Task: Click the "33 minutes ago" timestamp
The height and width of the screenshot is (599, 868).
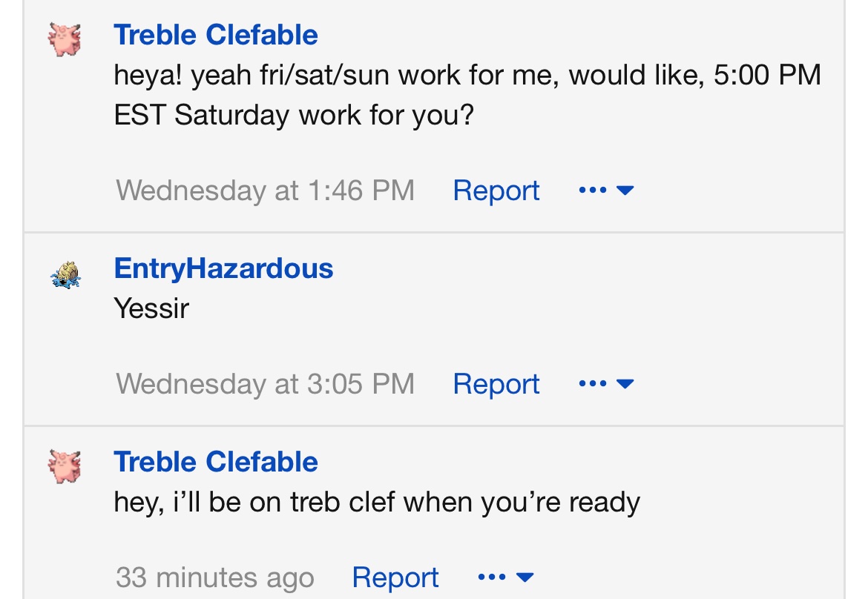Action: (215, 578)
